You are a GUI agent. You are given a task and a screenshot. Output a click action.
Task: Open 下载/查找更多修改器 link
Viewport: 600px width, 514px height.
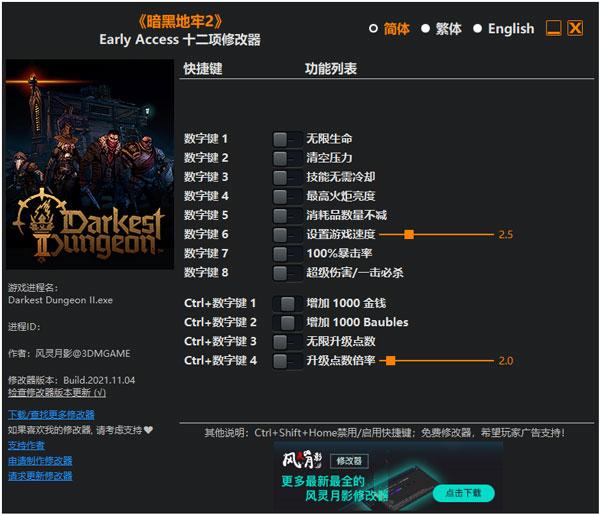point(51,414)
